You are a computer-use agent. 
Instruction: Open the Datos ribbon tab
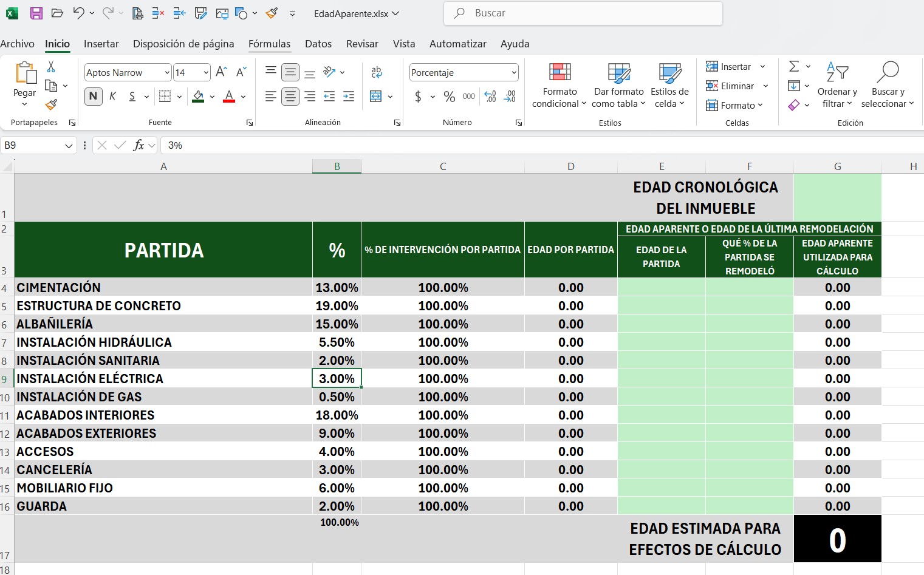(x=318, y=44)
